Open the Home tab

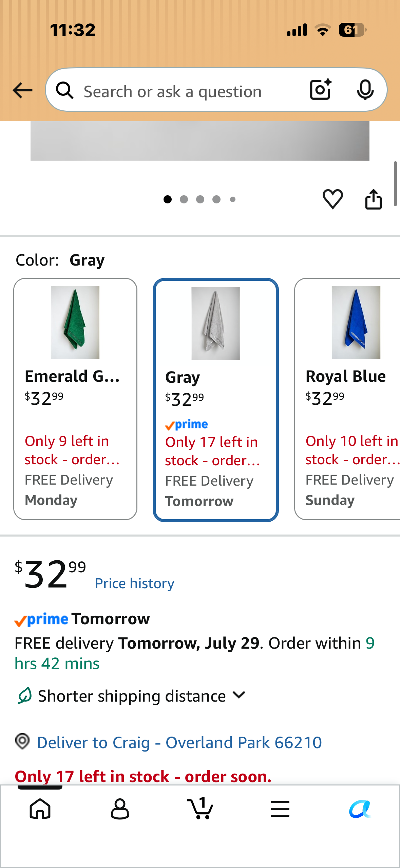click(x=40, y=809)
